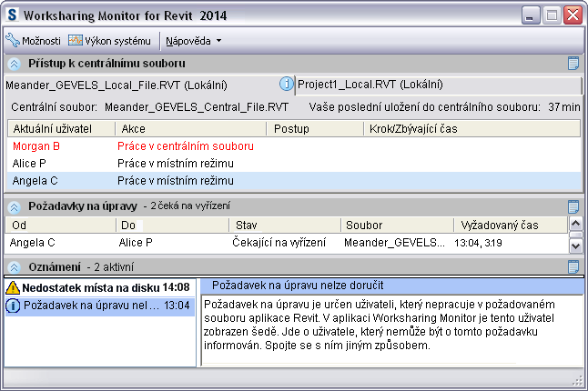Viewport: 588px width, 391px height.
Task: Sort by Krok/Zbývající čas column header
Action: (x=472, y=129)
